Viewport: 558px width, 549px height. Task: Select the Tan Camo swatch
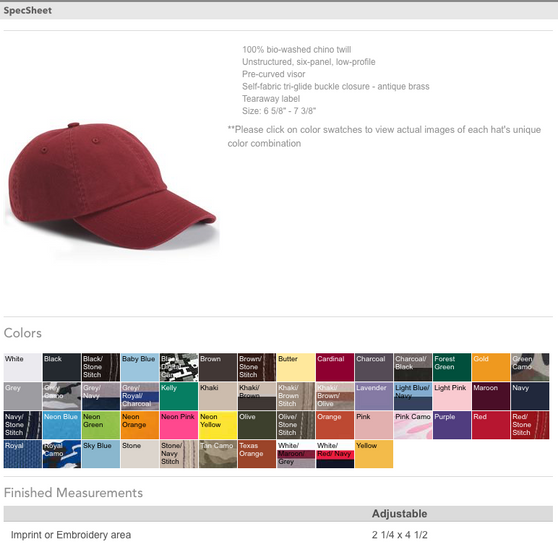pyautogui.click(x=218, y=454)
